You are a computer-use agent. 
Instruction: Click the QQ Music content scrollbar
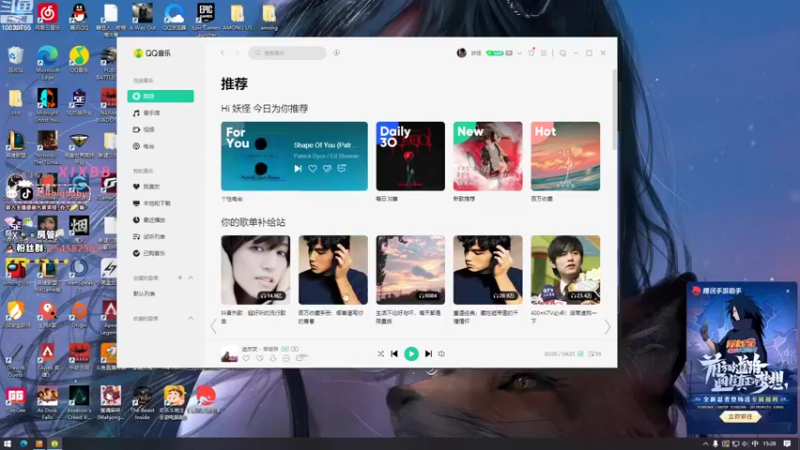click(x=614, y=110)
